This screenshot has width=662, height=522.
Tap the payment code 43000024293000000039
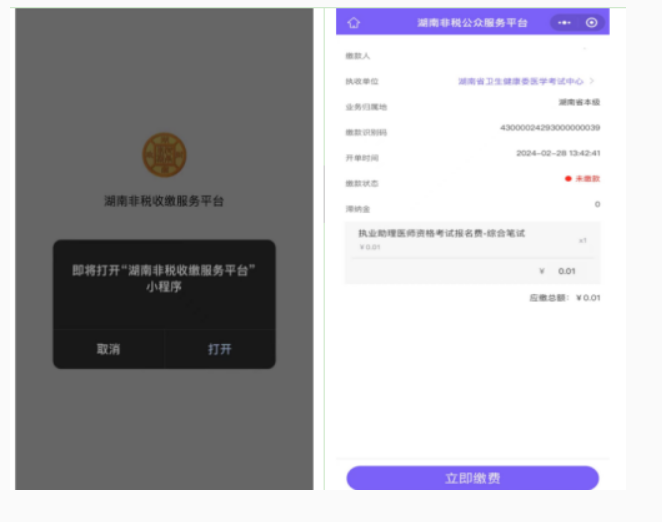click(549, 128)
